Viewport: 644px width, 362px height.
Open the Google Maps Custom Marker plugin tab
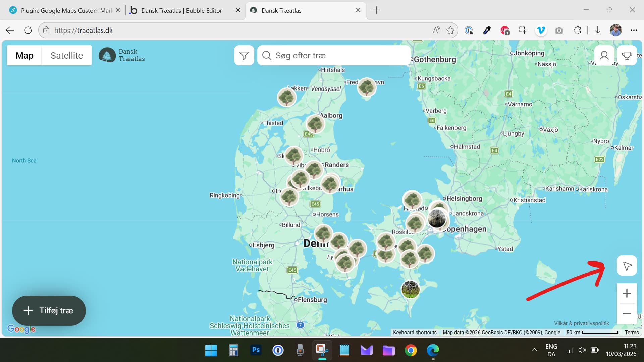coord(66,10)
